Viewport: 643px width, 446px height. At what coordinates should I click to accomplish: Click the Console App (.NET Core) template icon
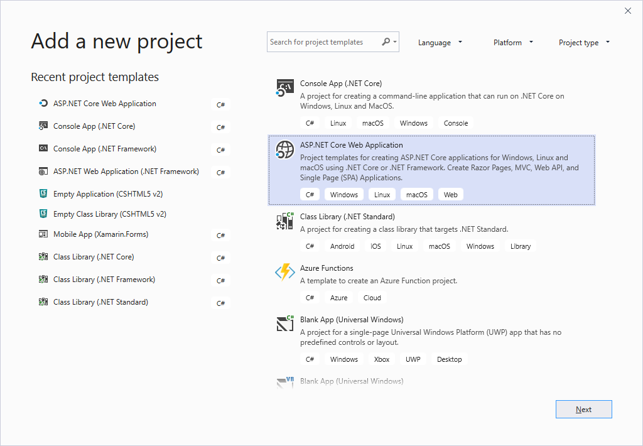pyautogui.click(x=285, y=90)
